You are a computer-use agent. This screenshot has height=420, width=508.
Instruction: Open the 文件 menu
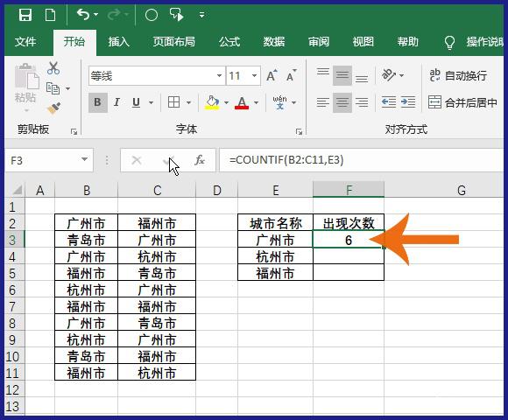tap(25, 42)
